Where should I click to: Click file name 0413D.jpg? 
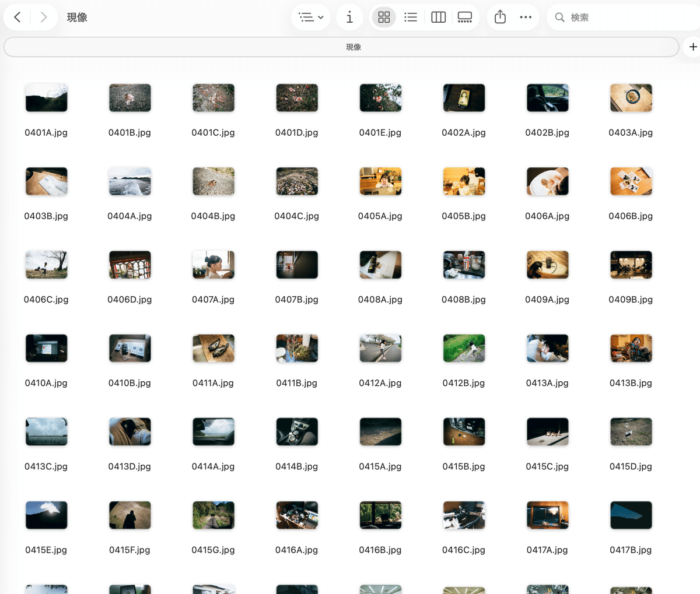129,466
